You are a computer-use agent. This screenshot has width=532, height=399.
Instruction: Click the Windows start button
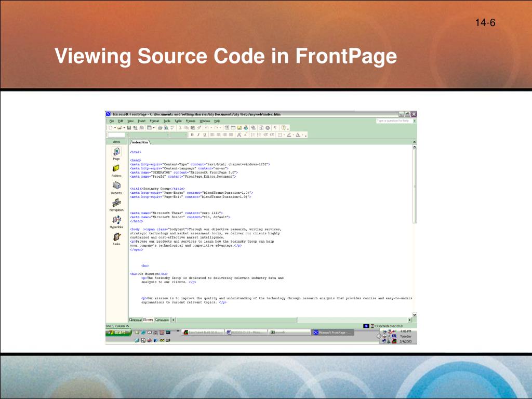(118, 332)
